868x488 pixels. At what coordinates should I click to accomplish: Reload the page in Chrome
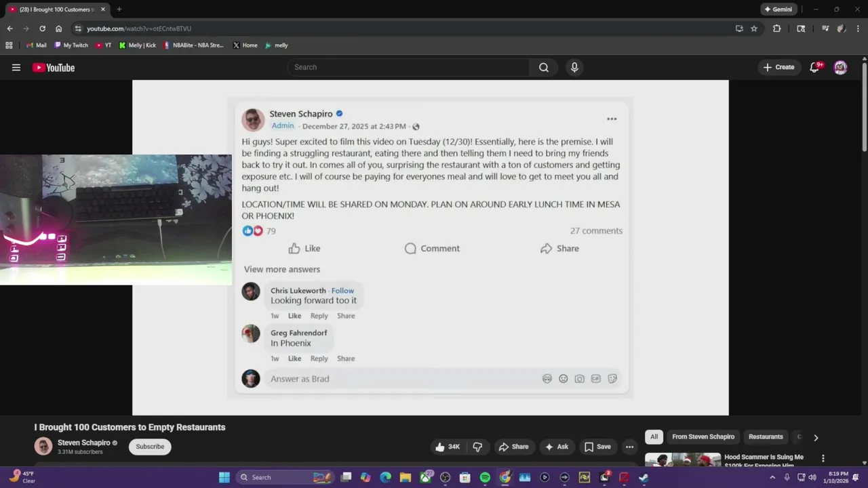click(42, 28)
